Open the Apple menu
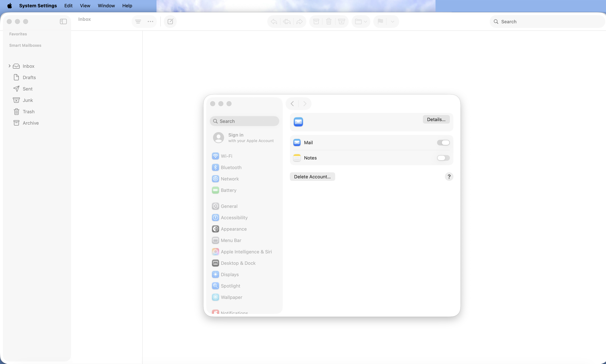The height and width of the screenshot is (364, 606). coord(10,6)
